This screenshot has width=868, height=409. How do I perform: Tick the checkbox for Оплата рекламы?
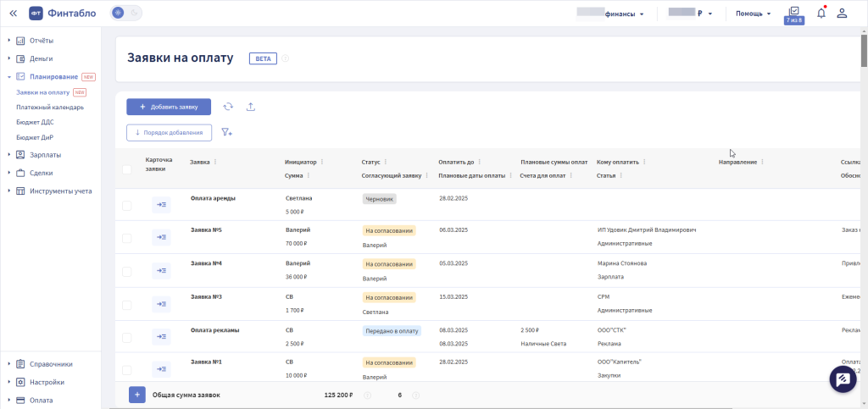coord(127,338)
